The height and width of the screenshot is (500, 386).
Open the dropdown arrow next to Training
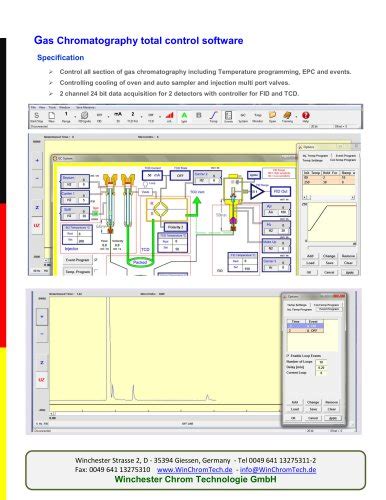(296, 116)
